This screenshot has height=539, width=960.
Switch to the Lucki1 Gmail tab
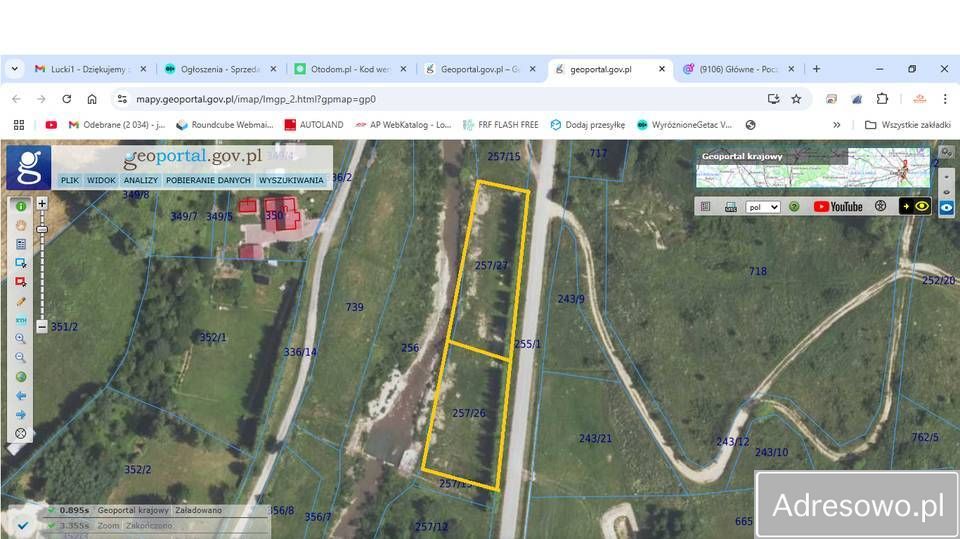(91, 69)
